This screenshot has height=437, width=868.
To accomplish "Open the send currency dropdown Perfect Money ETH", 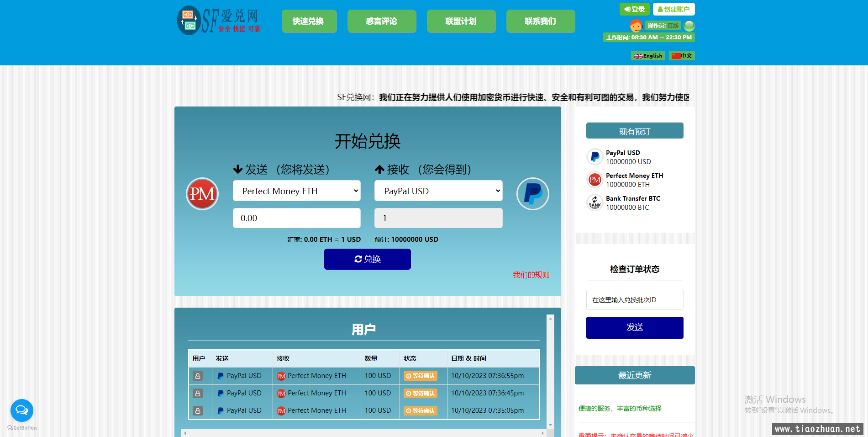I will click(x=297, y=191).
